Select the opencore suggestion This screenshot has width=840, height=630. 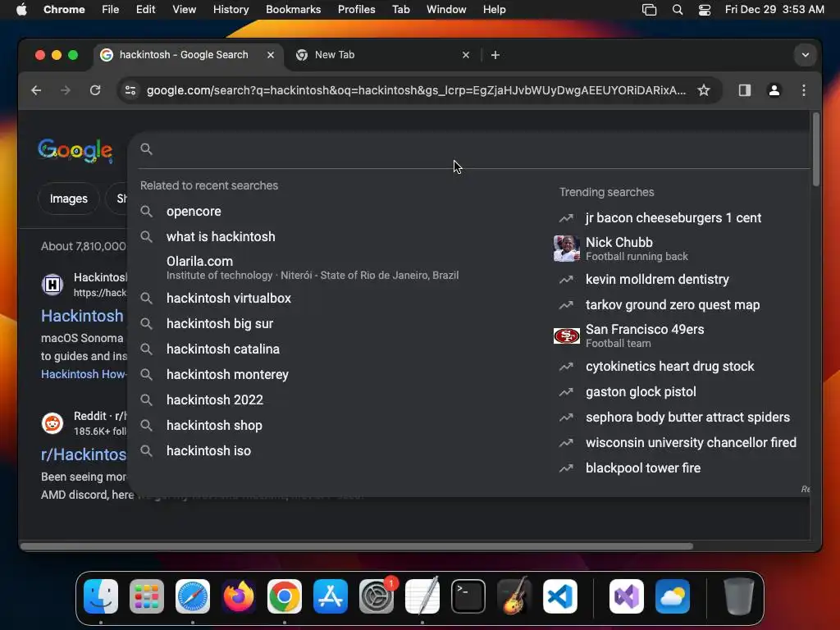194,212
